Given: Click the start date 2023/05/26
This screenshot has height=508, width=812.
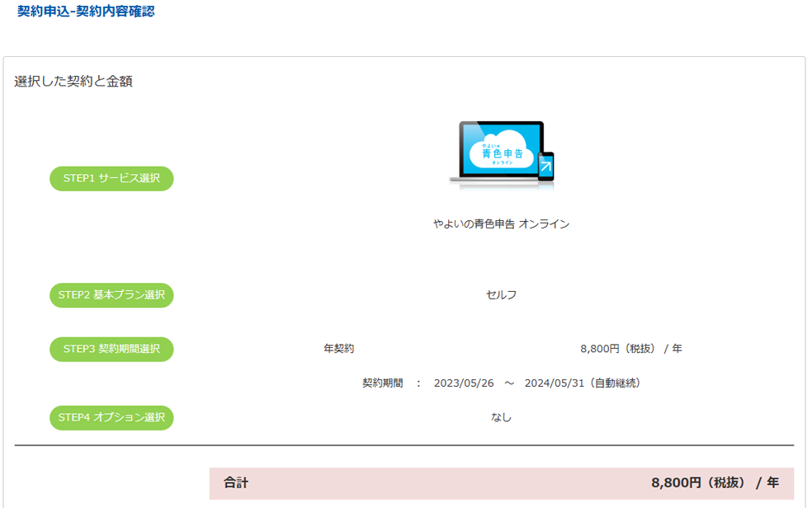Looking at the screenshot, I should pyautogui.click(x=464, y=383).
